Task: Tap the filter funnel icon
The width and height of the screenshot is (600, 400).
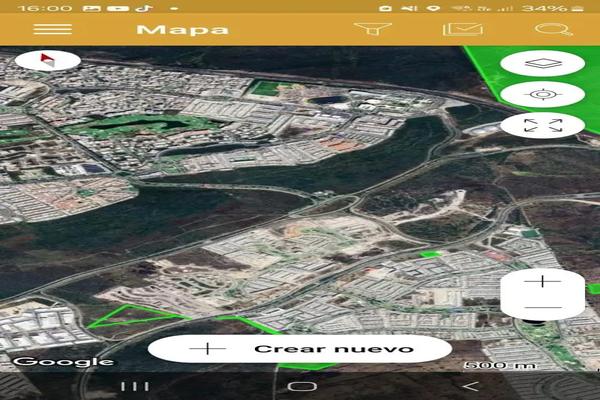Action: coord(372,29)
